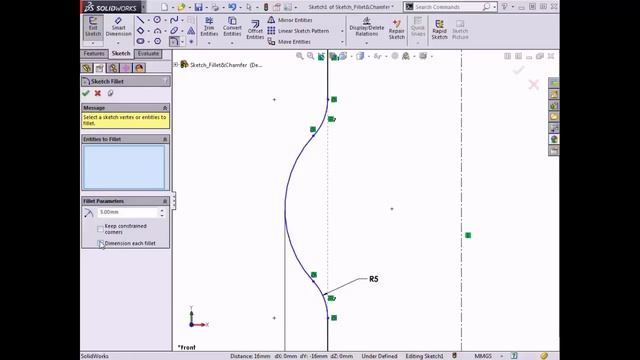640x360 pixels.
Task: Click the fillet radius input field
Action: tap(128, 212)
